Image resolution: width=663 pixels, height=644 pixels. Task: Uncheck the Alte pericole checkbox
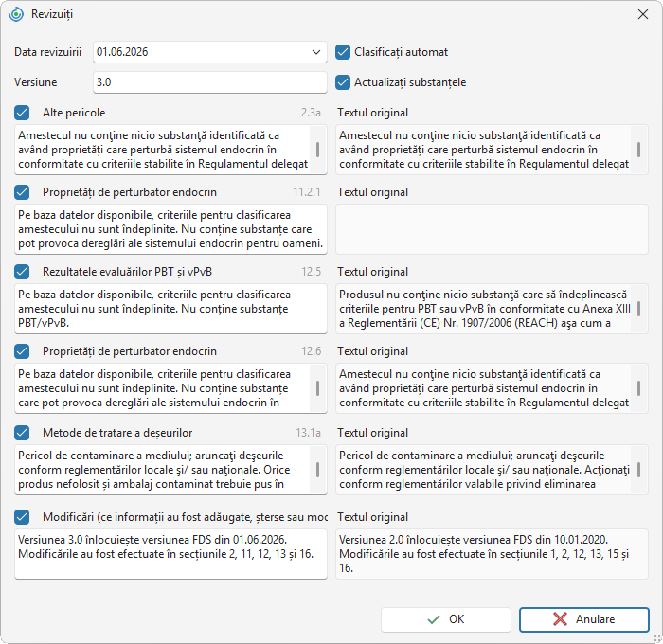22,113
